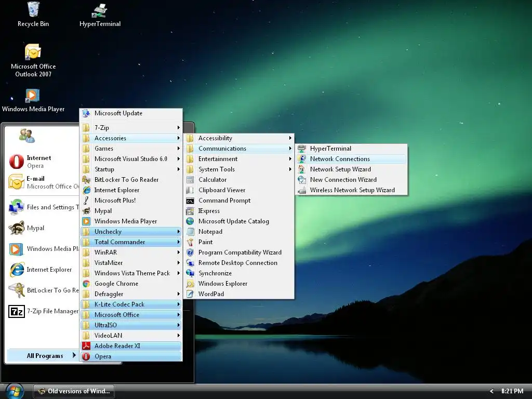
Task: Open Microsoft Office Outlook 2007 desktop icon
Action: pos(33,52)
